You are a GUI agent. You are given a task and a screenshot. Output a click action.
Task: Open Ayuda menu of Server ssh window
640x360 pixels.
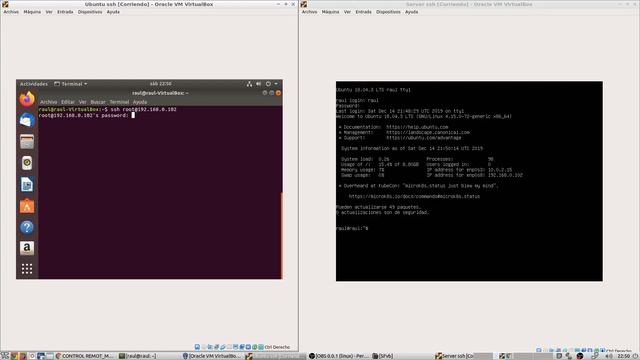(x=411, y=12)
